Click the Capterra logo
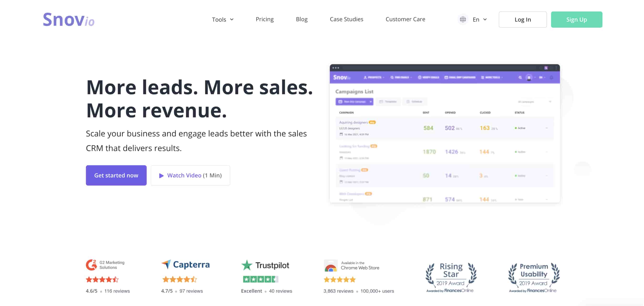Image resolution: width=644 pixels, height=306 pixels. [x=185, y=264]
